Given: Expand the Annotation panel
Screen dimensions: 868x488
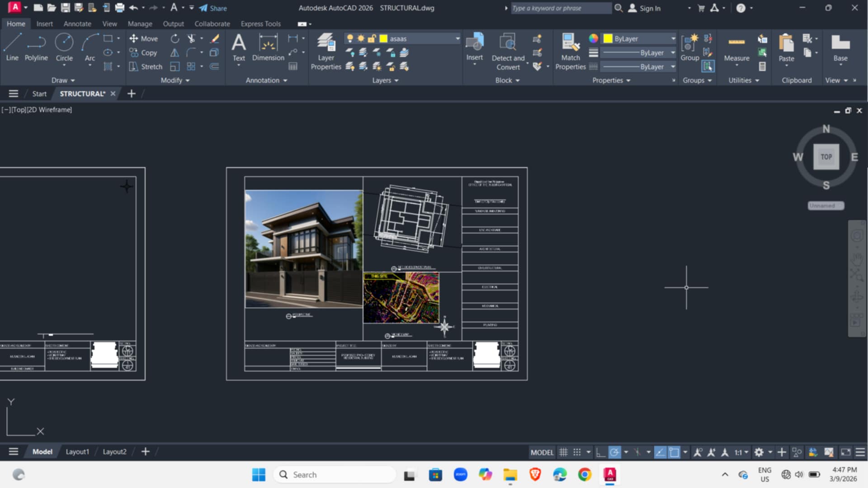Looking at the screenshot, I should click(266, 80).
